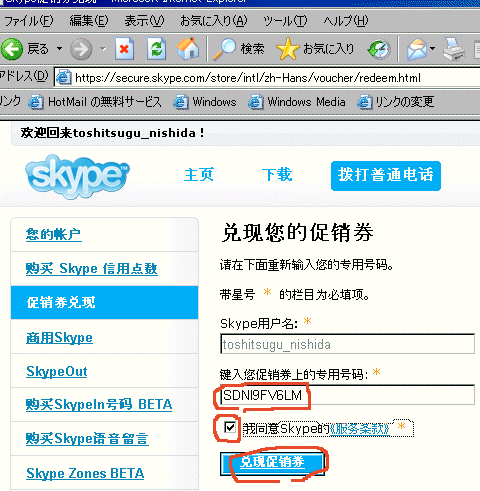The width and height of the screenshot is (480, 491).
Task: Click the 兑现促销券 submit button
Action: [272, 463]
